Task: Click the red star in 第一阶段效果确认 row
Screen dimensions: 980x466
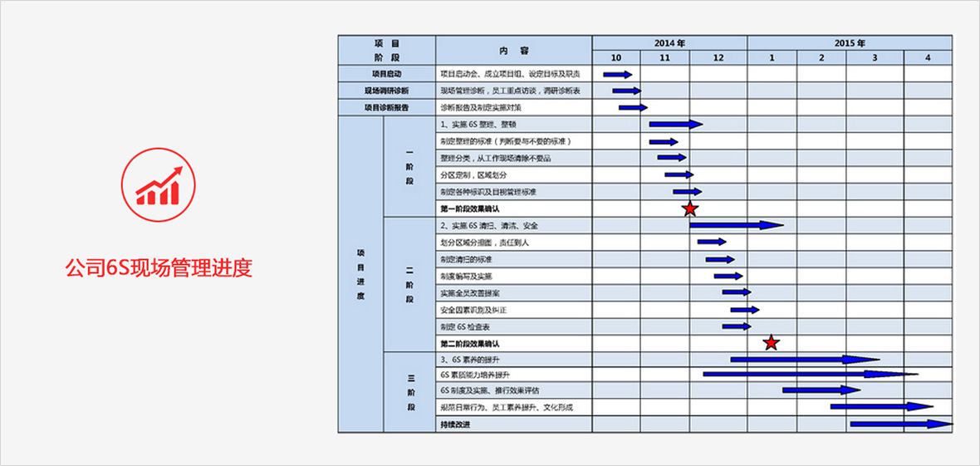Action: click(689, 208)
